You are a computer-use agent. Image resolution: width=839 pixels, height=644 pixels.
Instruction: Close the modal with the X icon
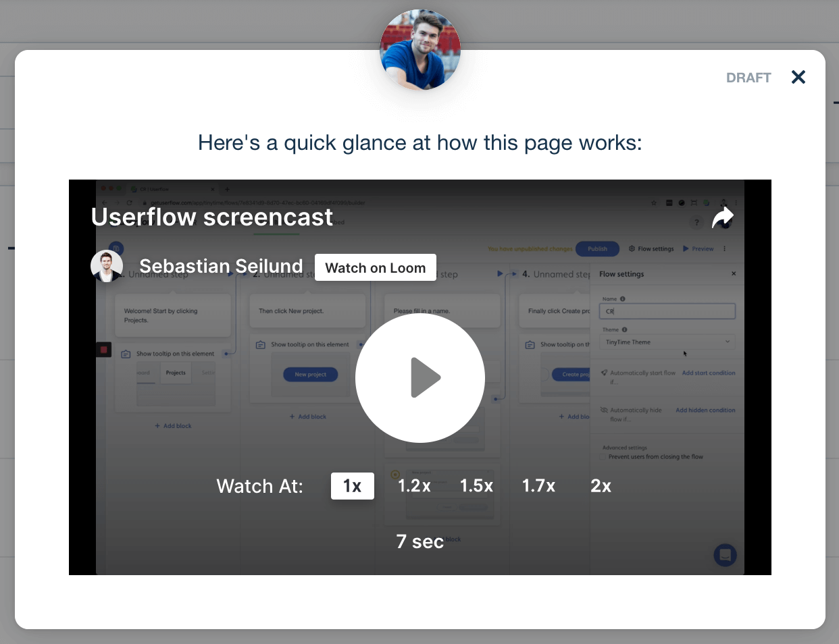click(798, 77)
